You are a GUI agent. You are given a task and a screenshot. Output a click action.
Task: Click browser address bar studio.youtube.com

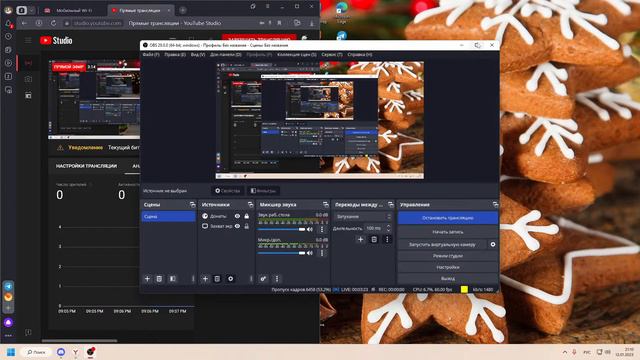pyautogui.click(x=98, y=23)
